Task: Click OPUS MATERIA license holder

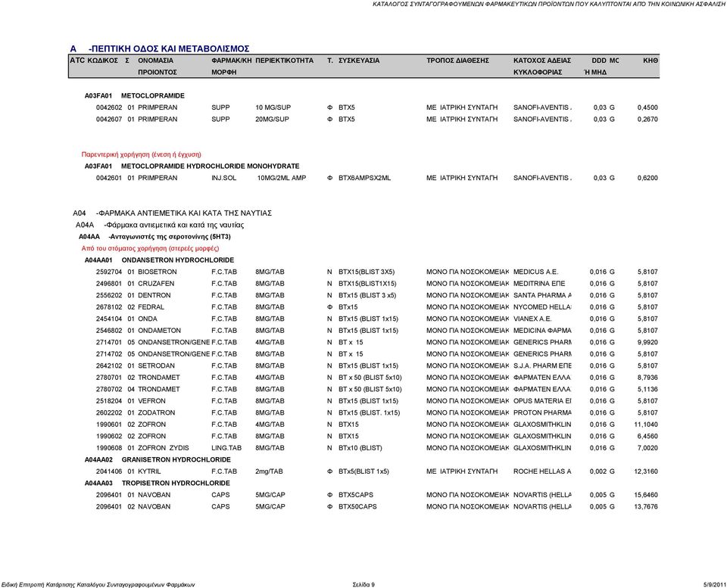Action: [x=542, y=401]
